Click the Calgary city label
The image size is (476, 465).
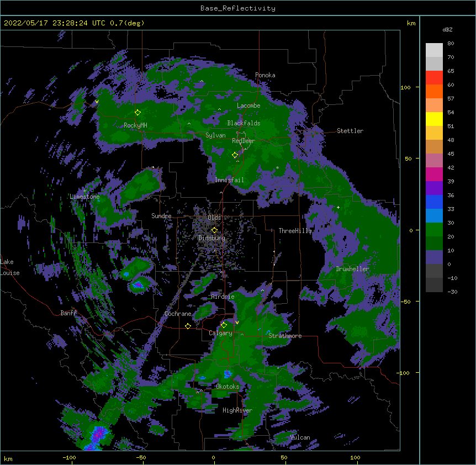click(x=220, y=333)
